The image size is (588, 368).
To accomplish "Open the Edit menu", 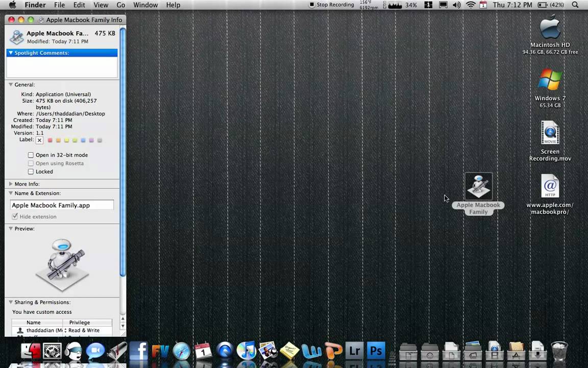I will tap(79, 5).
